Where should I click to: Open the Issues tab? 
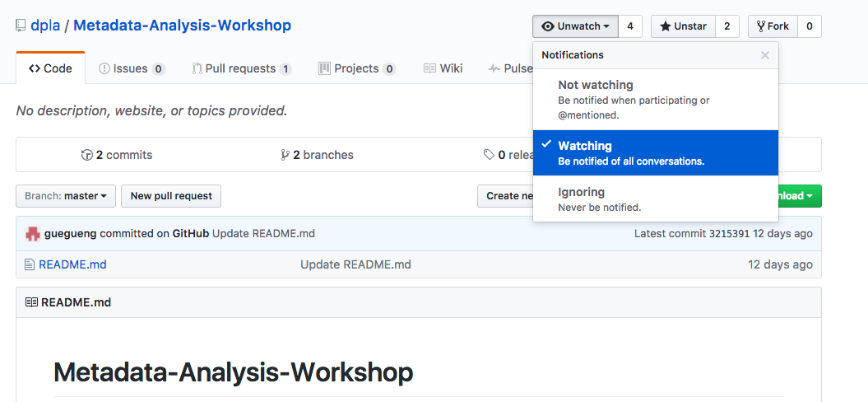coord(132,68)
